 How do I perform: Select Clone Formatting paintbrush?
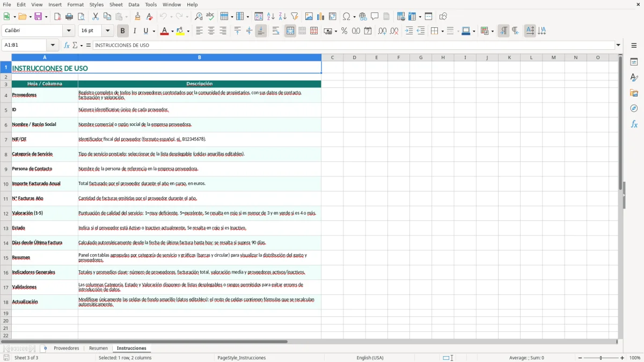138,17
